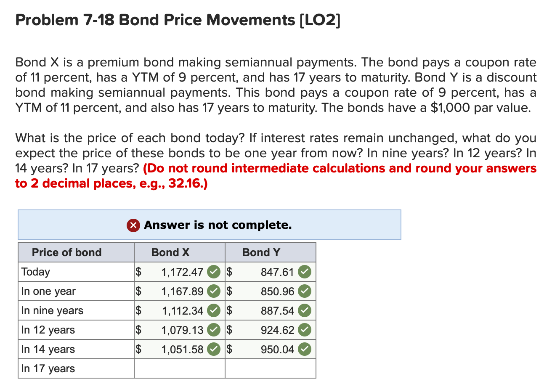
Task: Click the empty Bond X cell for 17 years
Action: point(179,368)
